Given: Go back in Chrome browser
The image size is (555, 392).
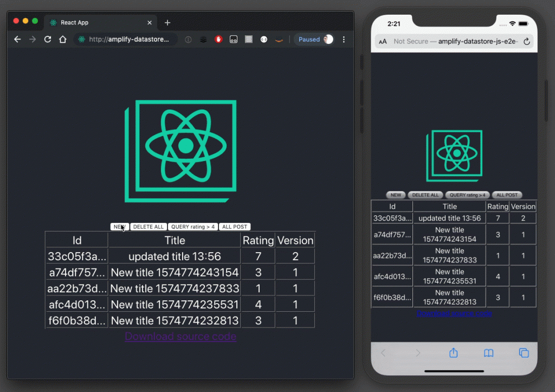Looking at the screenshot, I should 17,39.
